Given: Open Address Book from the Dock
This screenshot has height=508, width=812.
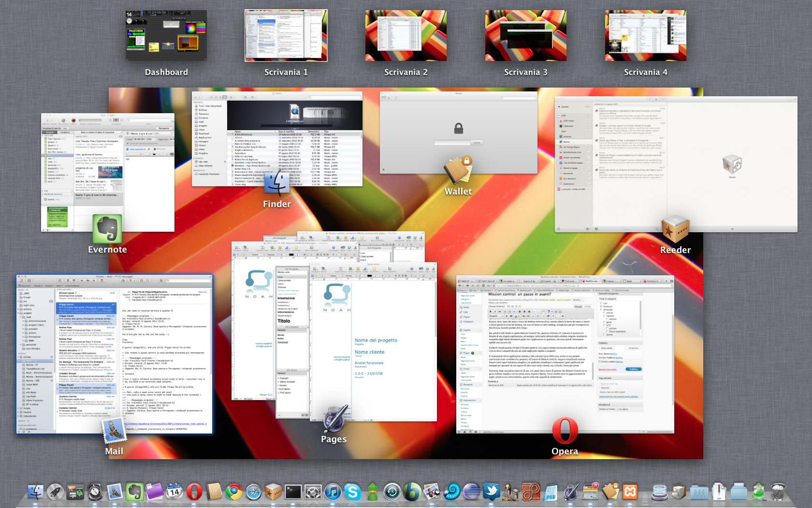Looking at the screenshot, I should click(x=214, y=492).
